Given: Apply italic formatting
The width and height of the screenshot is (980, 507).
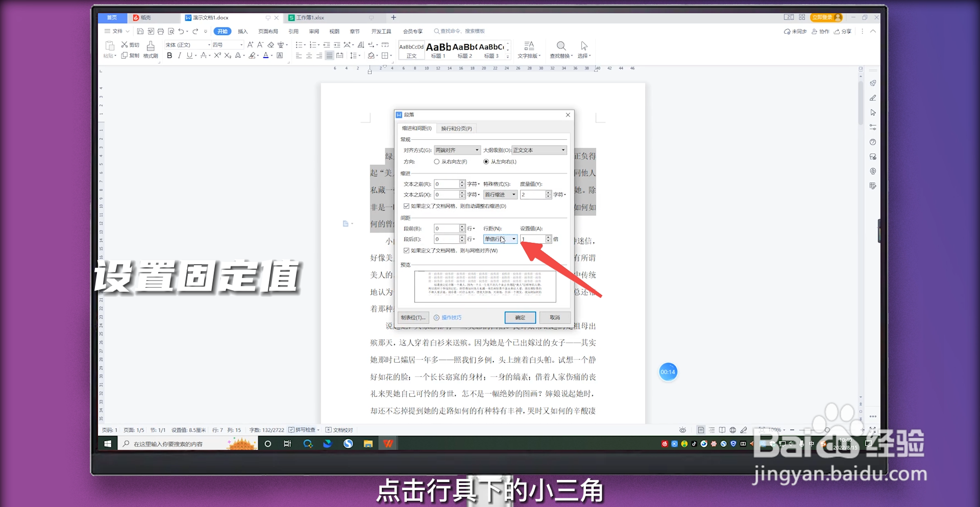Looking at the screenshot, I should click(x=179, y=56).
